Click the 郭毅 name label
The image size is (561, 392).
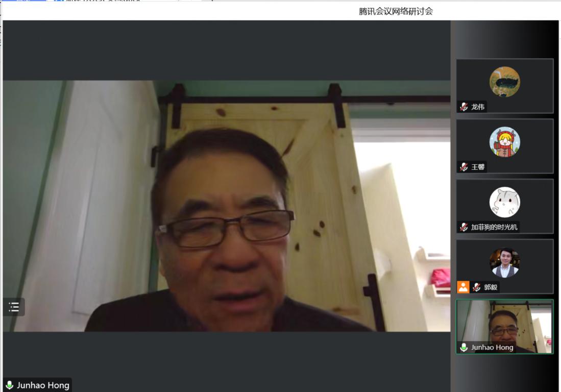[491, 287]
